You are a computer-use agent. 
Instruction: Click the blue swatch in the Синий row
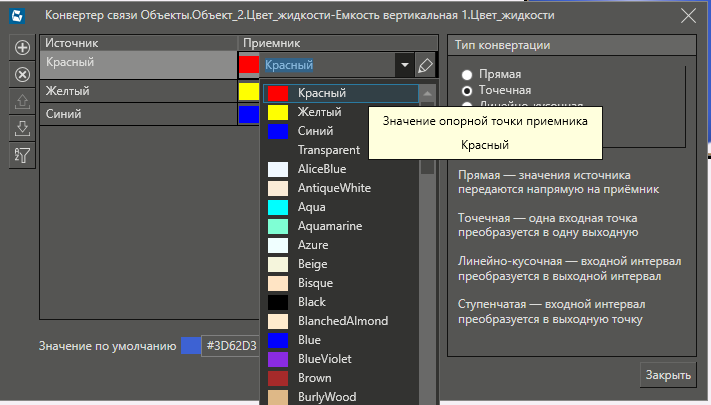pyautogui.click(x=249, y=114)
